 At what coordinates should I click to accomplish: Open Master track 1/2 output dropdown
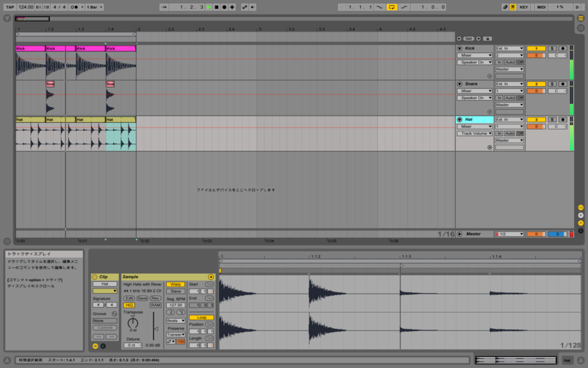coord(509,234)
